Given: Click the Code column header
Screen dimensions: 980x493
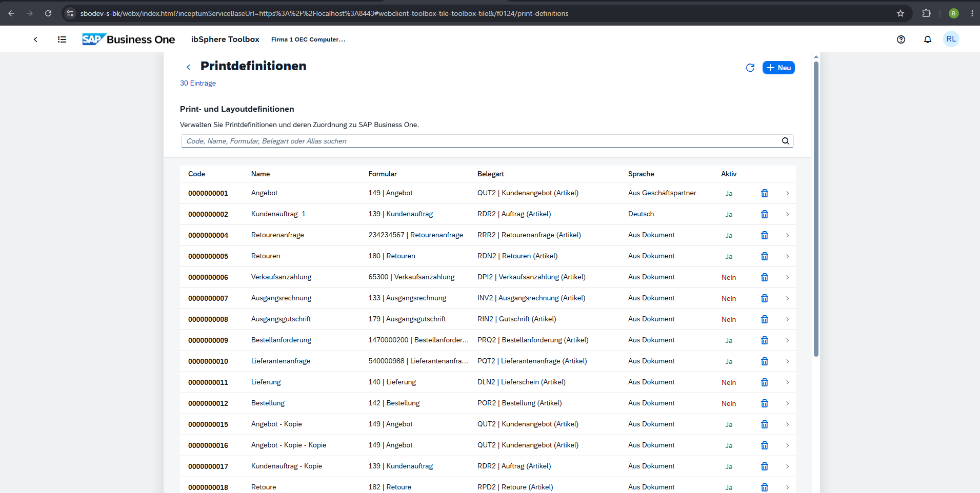Looking at the screenshot, I should click(196, 174).
